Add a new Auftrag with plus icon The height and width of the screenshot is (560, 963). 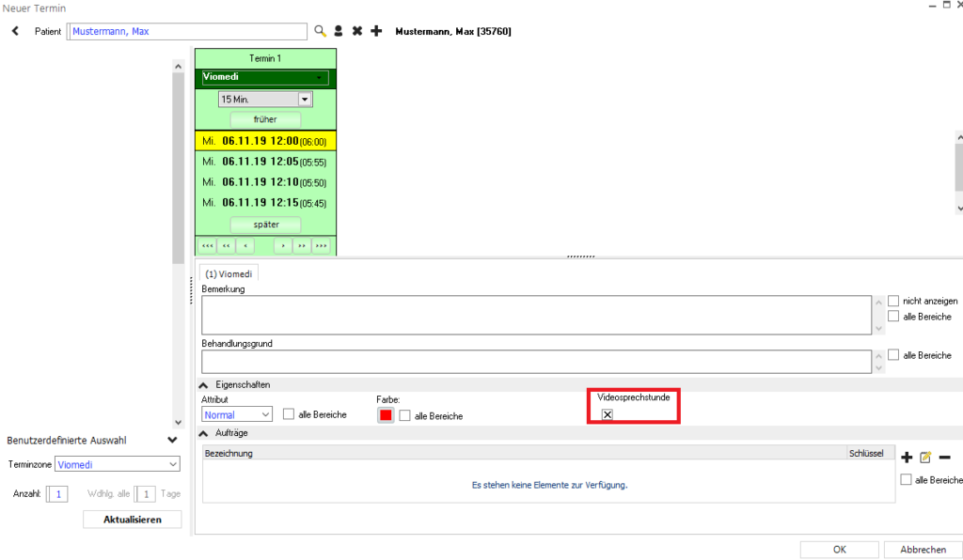click(907, 458)
